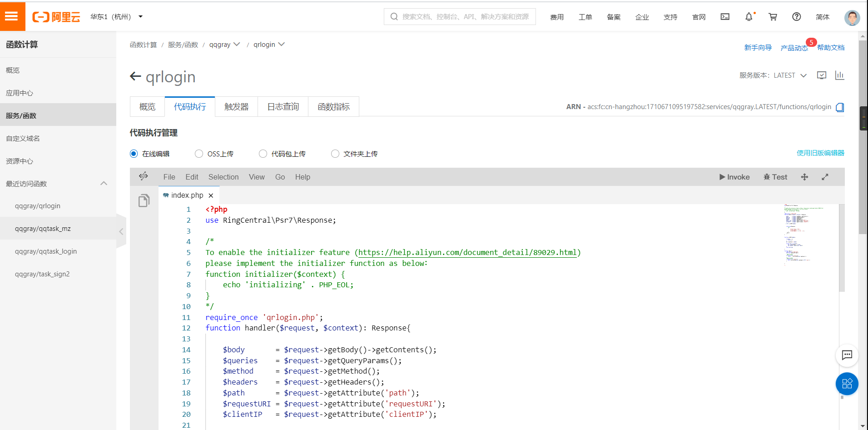
Task: Open the chat feedback bubble icon
Action: [x=847, y=355]
